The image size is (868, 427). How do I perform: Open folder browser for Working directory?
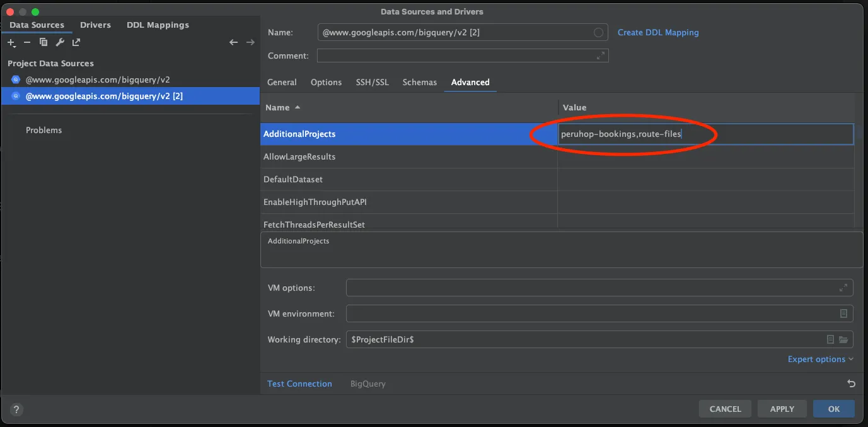click(x=844, y=339)
